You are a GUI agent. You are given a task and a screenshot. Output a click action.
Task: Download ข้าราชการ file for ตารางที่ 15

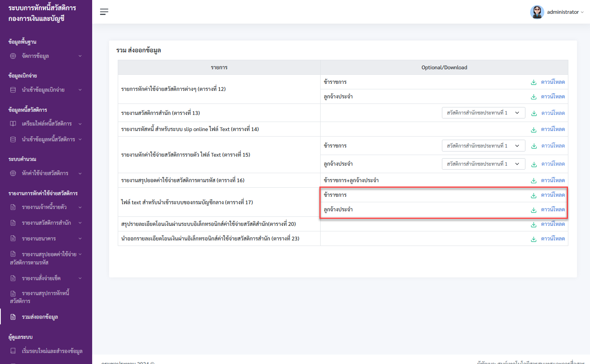pyautogui.click(x=548, y=146)
